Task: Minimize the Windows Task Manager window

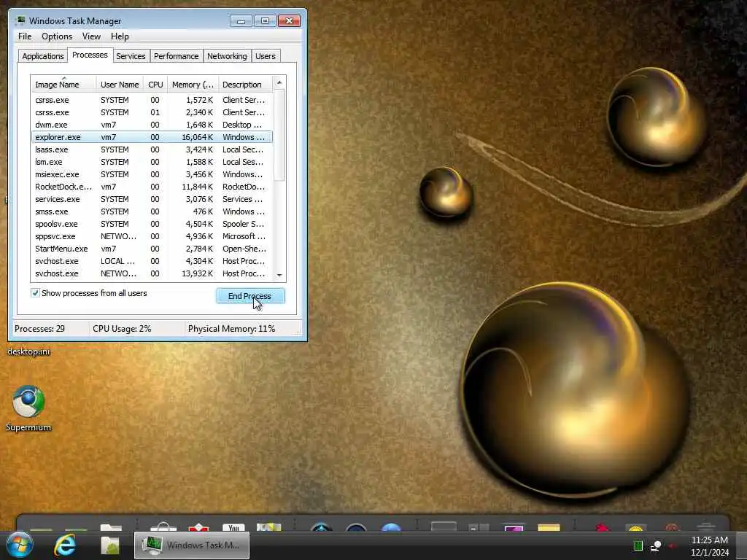Action: (241, 21)
